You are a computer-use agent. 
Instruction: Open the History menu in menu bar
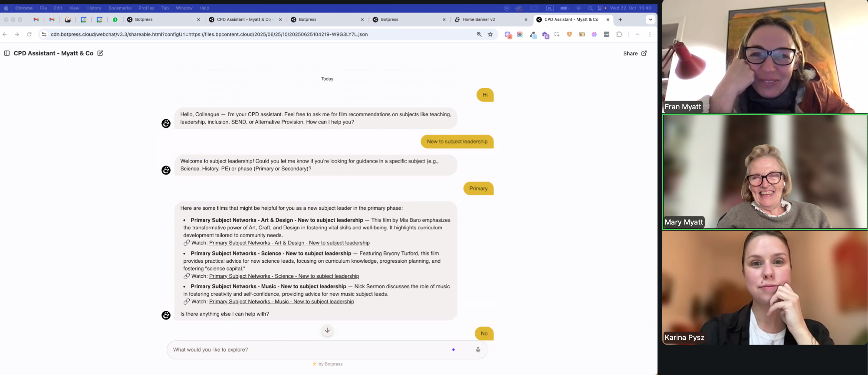click(x=93, y=8)
